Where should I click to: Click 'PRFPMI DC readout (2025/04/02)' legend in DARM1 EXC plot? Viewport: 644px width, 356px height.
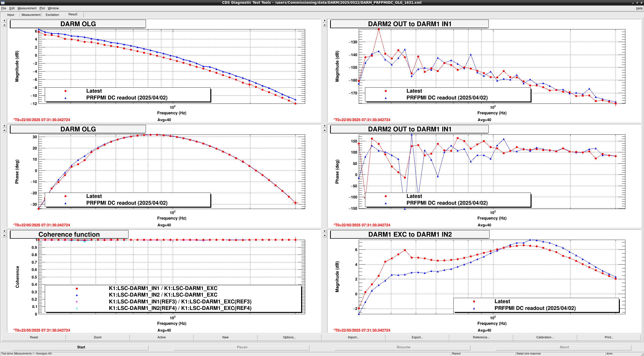(x=535, y=308)
